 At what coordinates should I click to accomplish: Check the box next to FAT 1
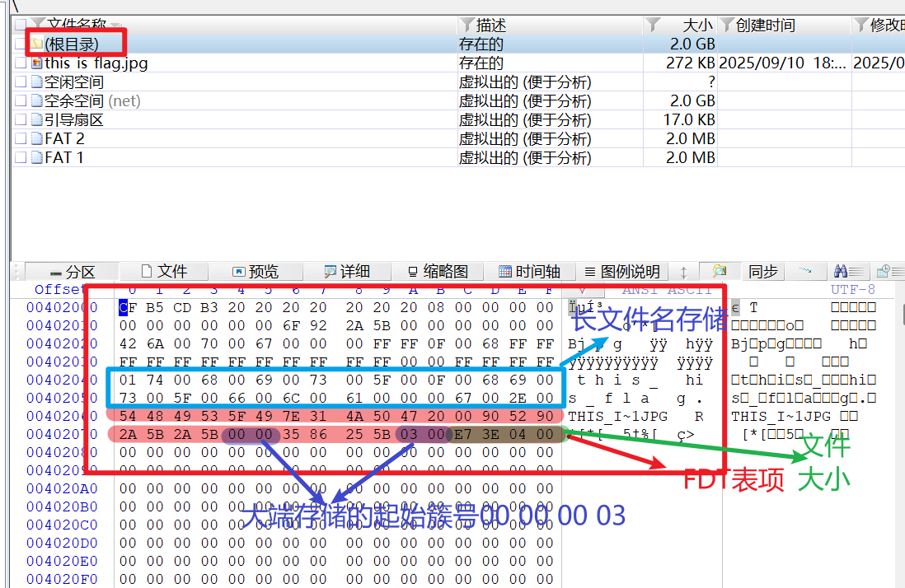(21, 158)
